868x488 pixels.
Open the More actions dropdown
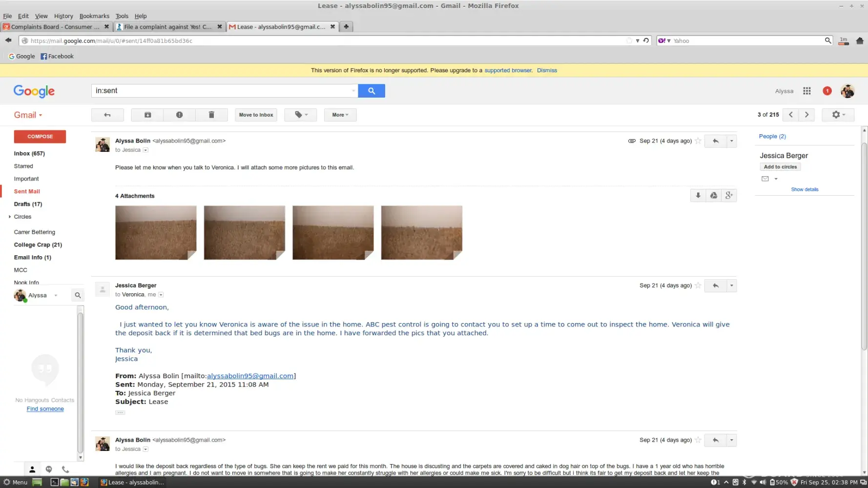[340, 115]
